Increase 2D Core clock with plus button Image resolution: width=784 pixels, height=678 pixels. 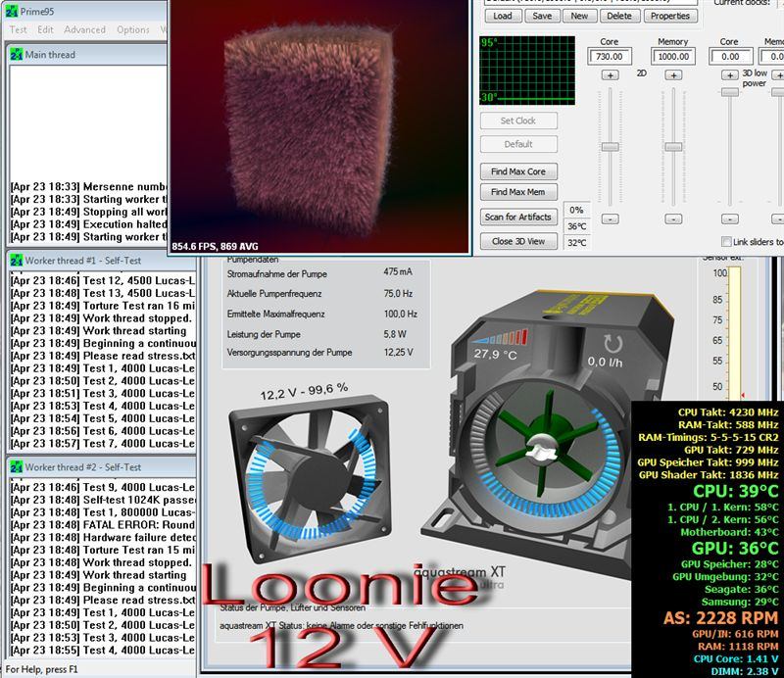pyautogui.click(x=610, y=75)
